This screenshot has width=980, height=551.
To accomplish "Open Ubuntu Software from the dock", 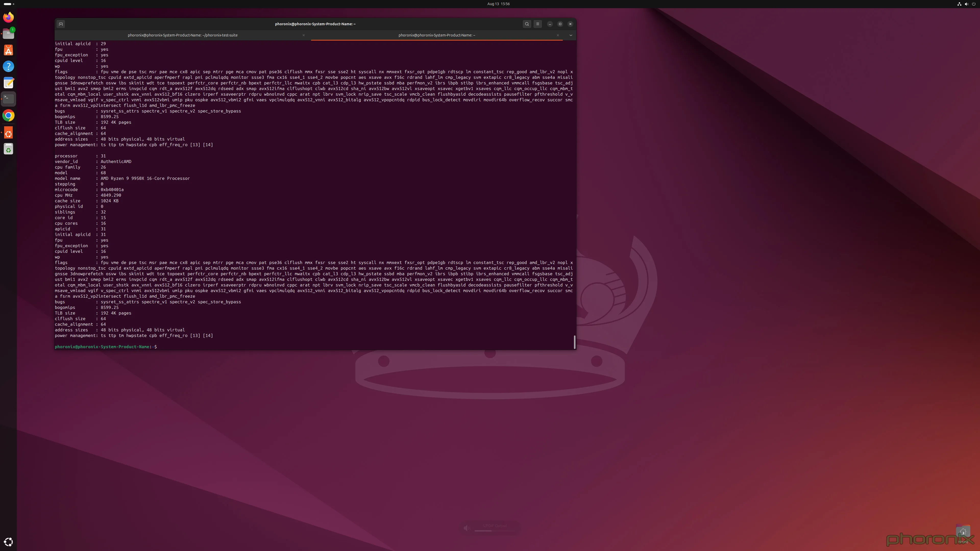I will 8,50.
